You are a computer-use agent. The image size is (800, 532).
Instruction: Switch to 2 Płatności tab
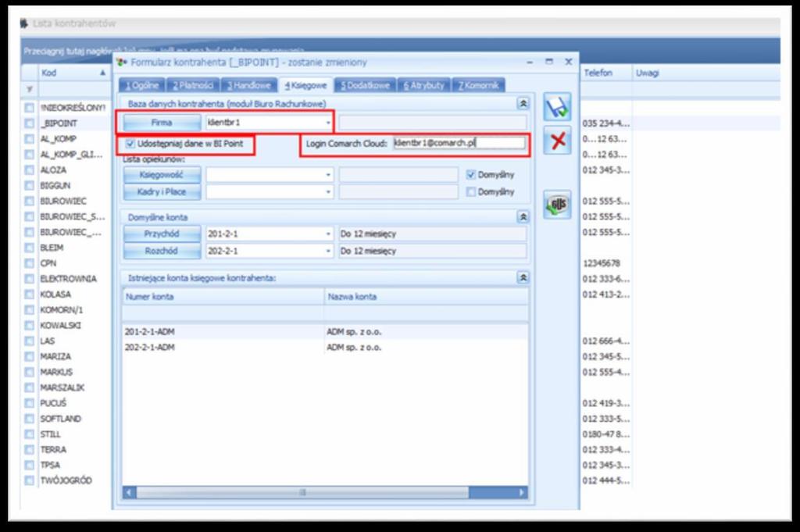pyautogui.click(x=193, y=85)
